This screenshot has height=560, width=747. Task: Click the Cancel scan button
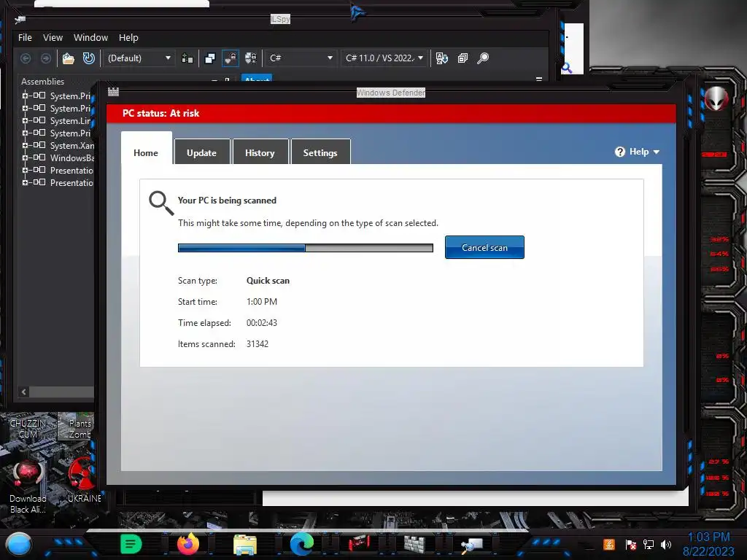(484, 248)
